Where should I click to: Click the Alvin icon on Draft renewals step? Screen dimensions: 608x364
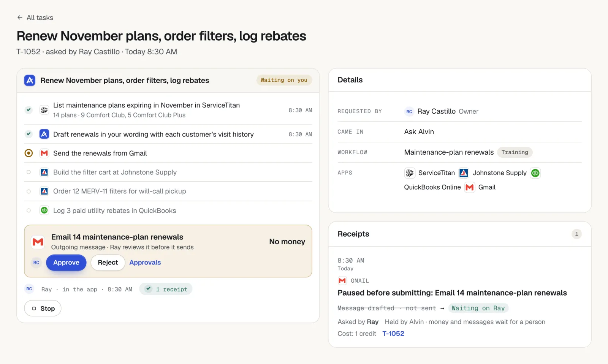44,134
